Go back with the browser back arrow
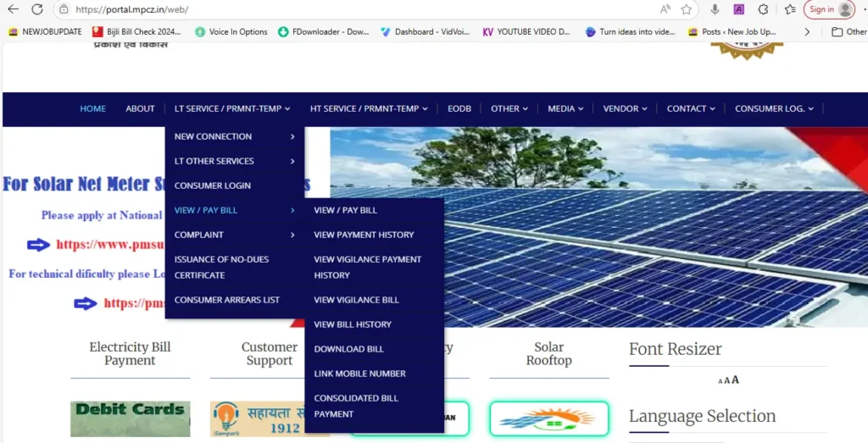Image resolution: width=868 pixels, height=443 pixels. click(13, 9)
